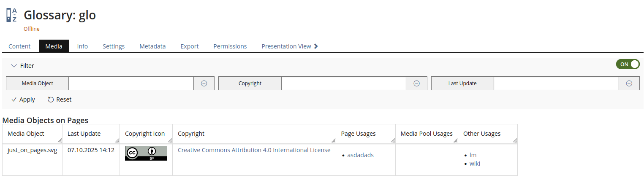The width and height of the screenshot is (644, 180).
Task: Open the Metadata tab
Action: tap(152, 46)
